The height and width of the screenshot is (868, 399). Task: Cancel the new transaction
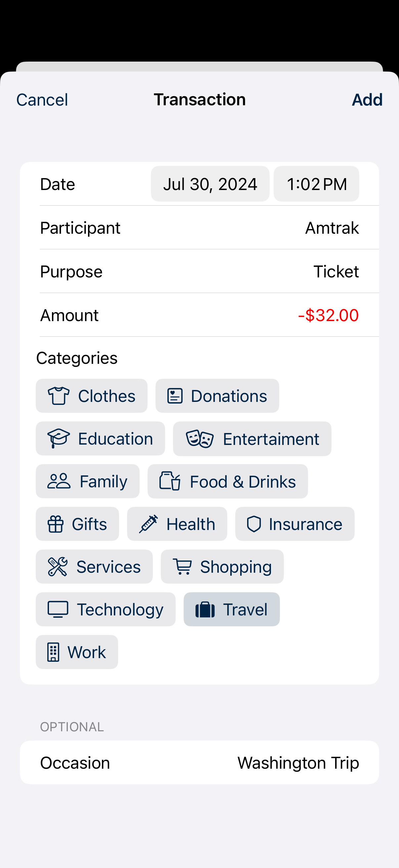click(42, 100)
